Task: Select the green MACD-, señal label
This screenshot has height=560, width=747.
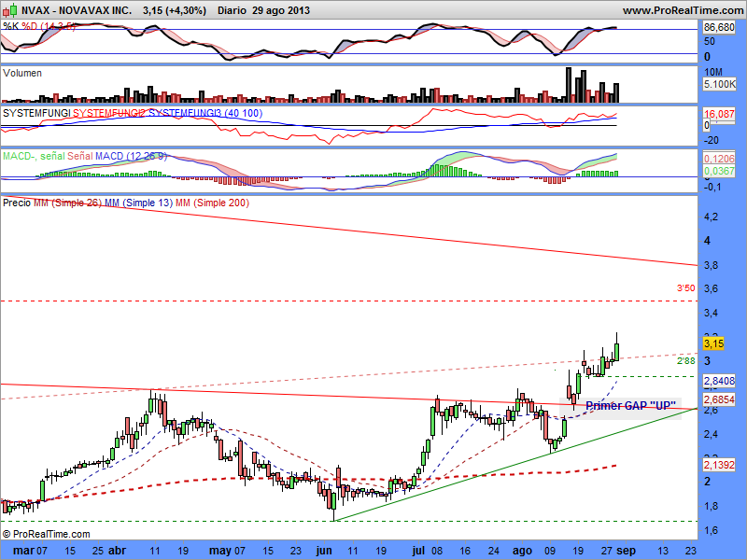Action: 34,156
